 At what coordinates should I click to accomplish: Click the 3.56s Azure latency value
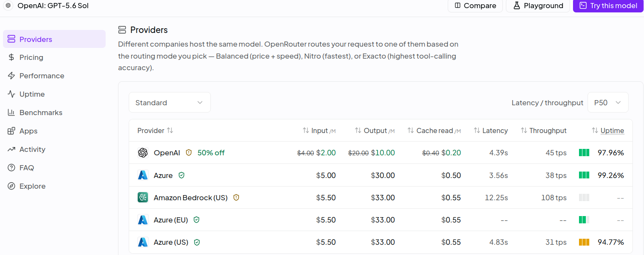499,175
